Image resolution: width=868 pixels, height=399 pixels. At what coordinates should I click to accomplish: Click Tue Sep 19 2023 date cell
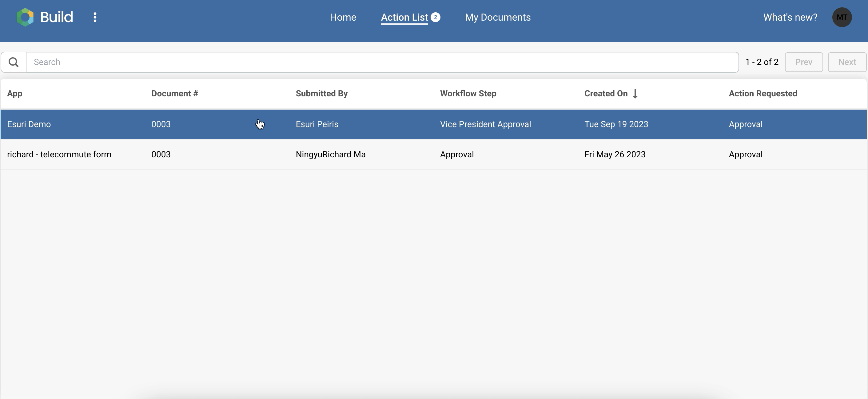616,124
